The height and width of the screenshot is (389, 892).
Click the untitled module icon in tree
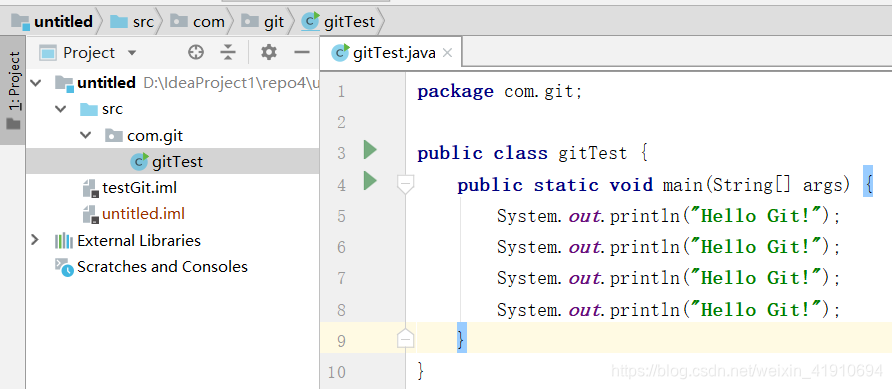tap(65, 84)
